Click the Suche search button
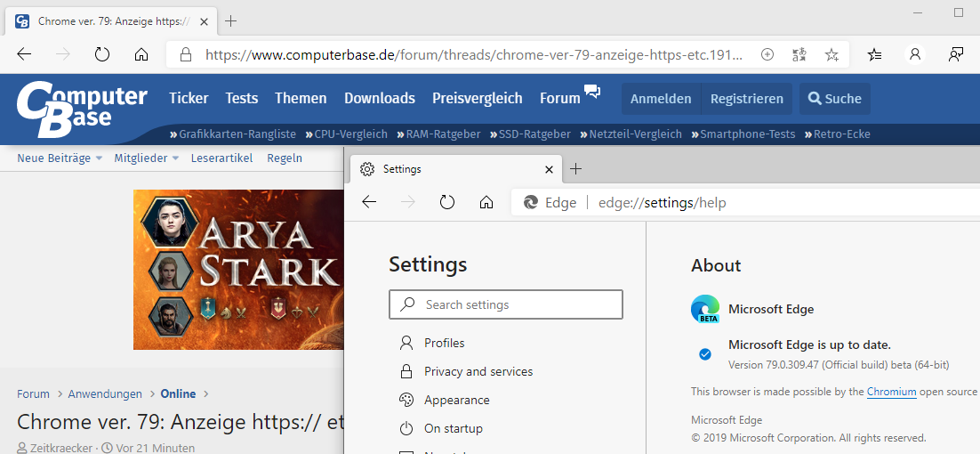Viewport: 980px width, 454px height. tap(834, 99)
